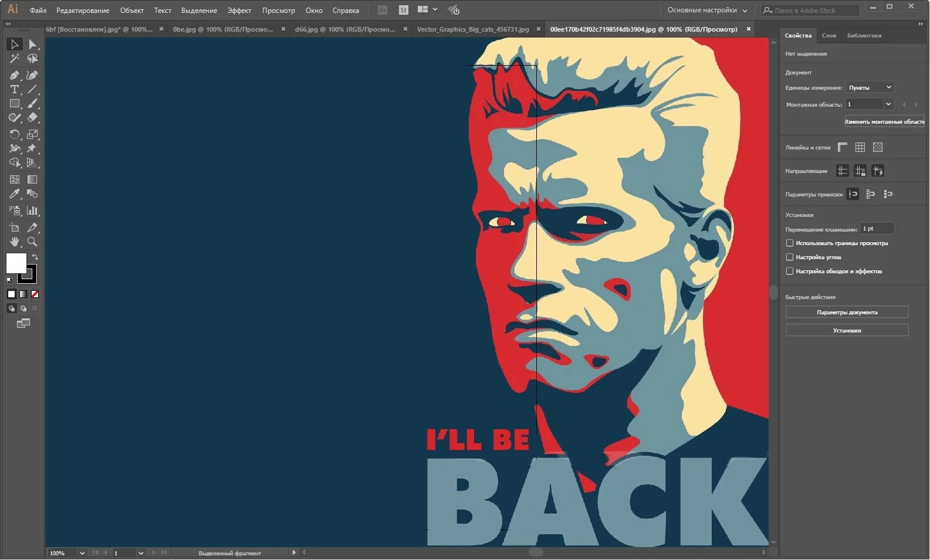The width and height of the screenshot is (930, 560).
Task: Apply Gradient mode below swatches
Action: (23, 294)
